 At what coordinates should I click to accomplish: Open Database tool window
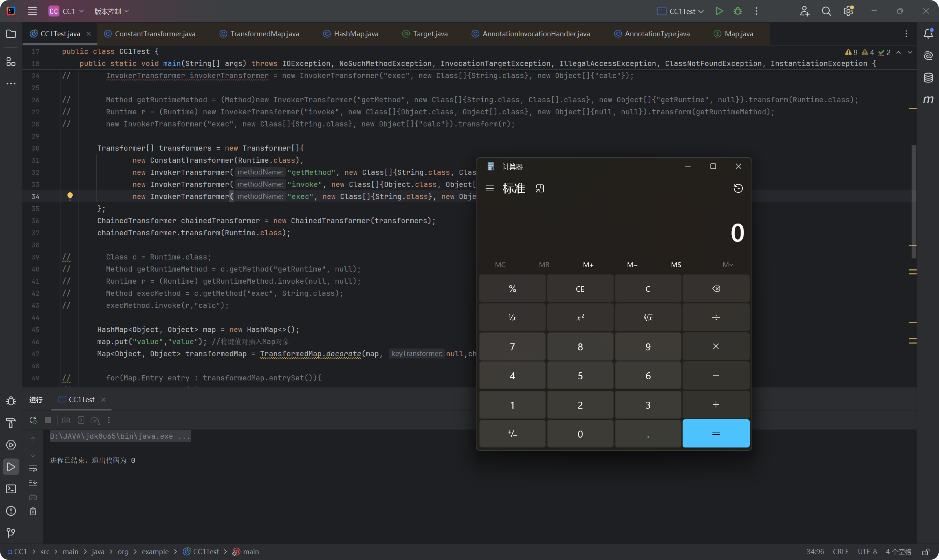click(928, 78)
